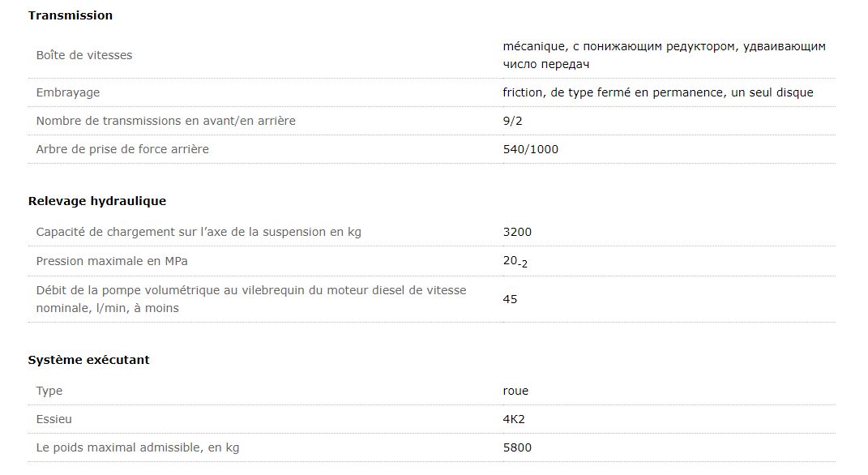Click the 4K2 Essieu value
868x475 pixels.
tap(514, 419)
